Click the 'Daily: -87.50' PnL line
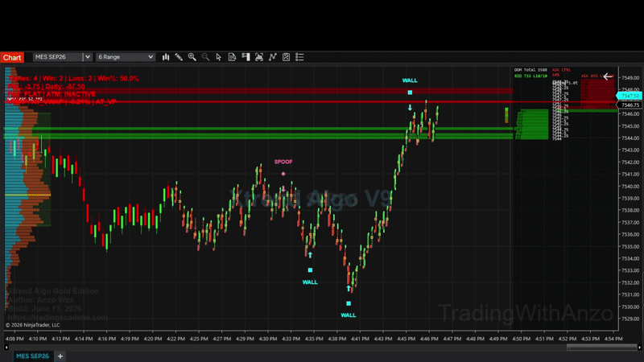 tap(46, 86)
